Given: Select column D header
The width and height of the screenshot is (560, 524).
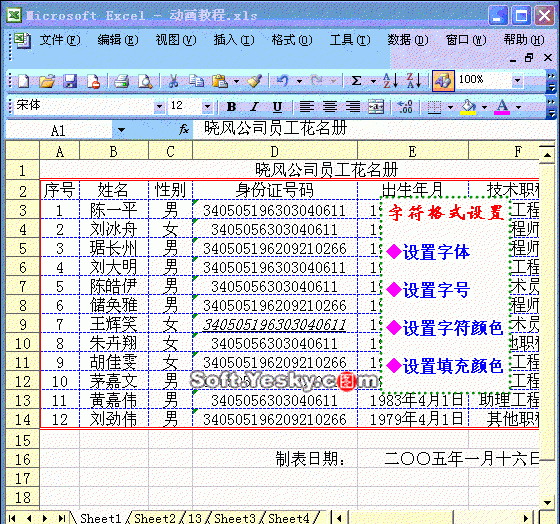Looking at the screenshot, I should 275,151.
